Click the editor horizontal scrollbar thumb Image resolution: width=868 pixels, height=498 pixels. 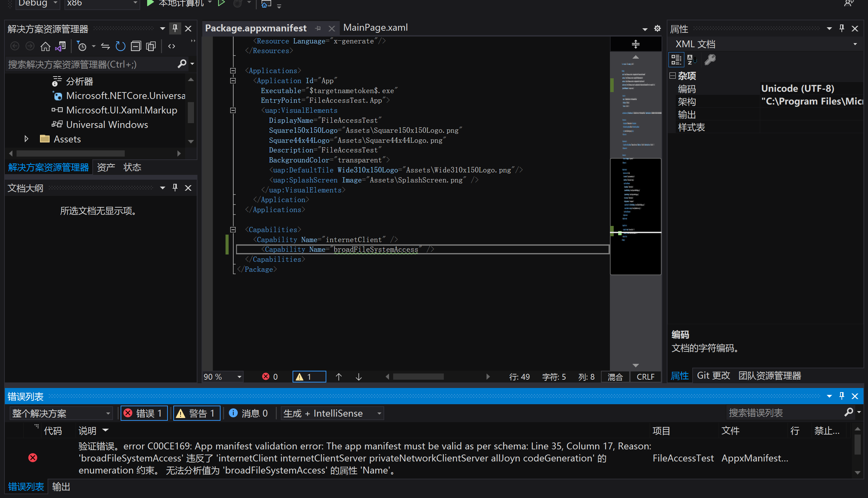pyautogui.click(x=418, y=377)
